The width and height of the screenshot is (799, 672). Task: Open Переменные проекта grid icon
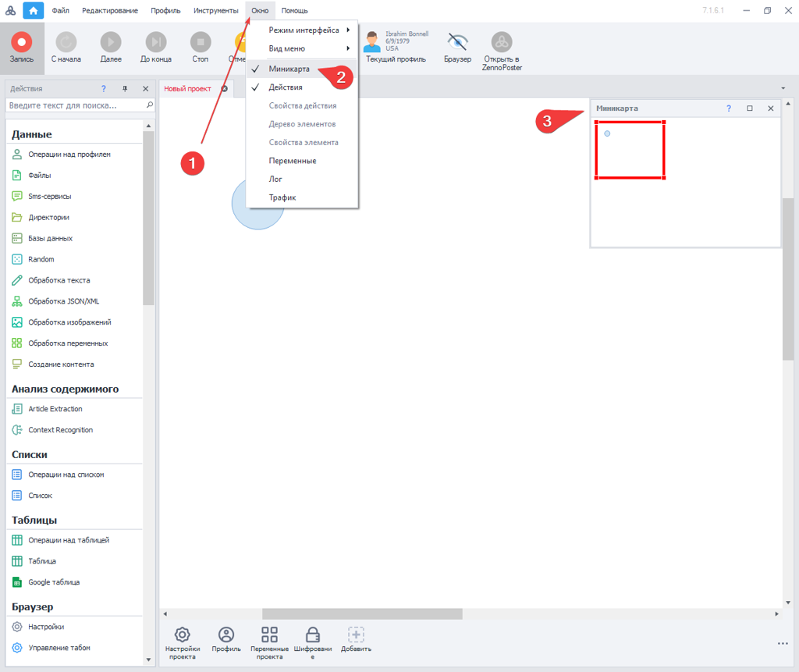pos(269,634)
